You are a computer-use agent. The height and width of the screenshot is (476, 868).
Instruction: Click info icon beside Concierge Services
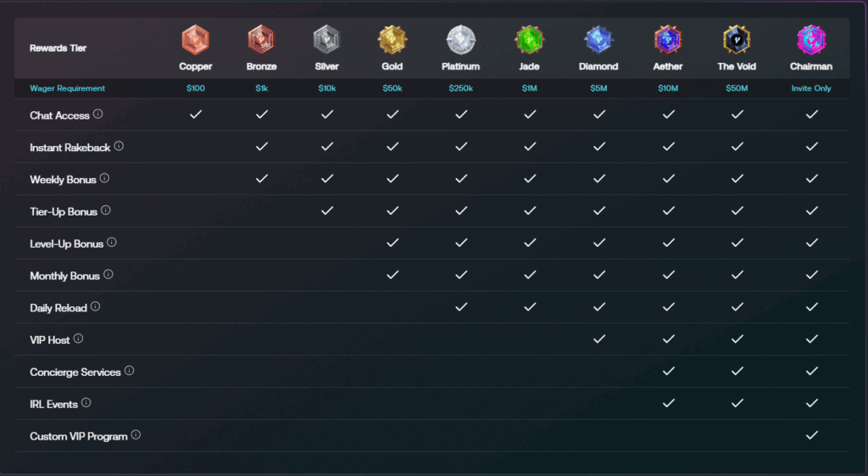pos(129,371)
